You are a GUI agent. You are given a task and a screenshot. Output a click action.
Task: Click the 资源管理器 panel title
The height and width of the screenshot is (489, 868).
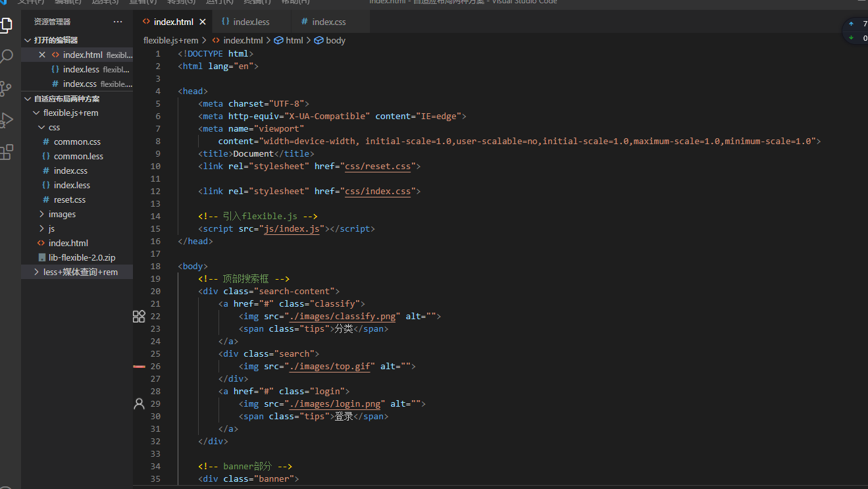click(52, 22)
